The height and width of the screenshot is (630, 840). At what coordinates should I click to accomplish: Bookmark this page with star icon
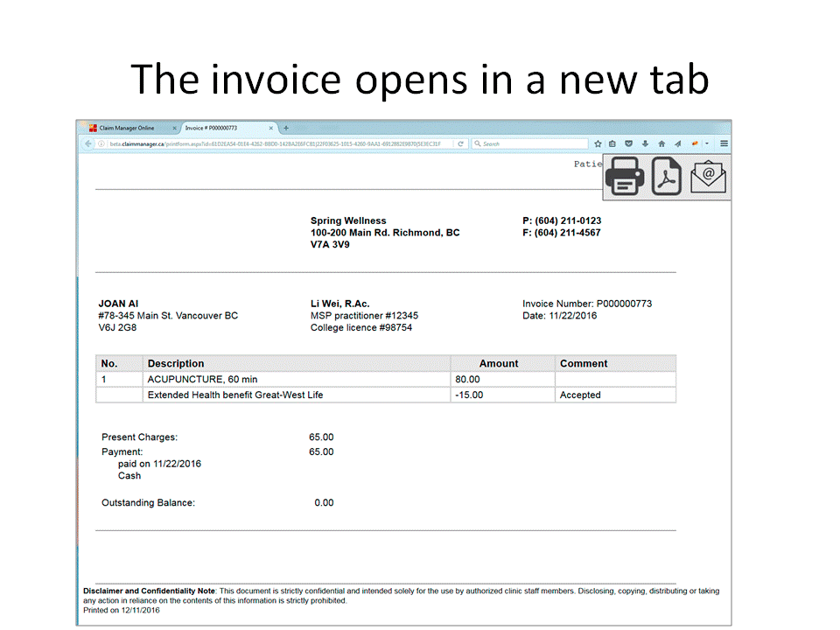(x=598, y=143)
